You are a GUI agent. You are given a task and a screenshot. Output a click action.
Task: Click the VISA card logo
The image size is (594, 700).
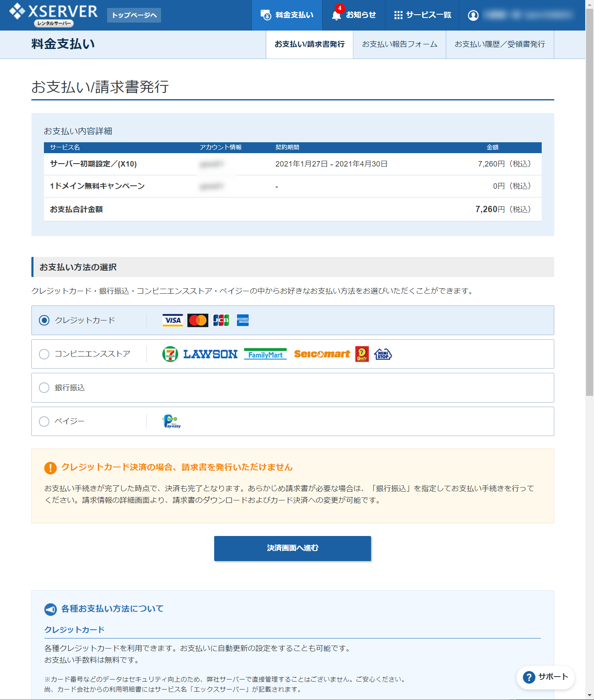point(173,321)
